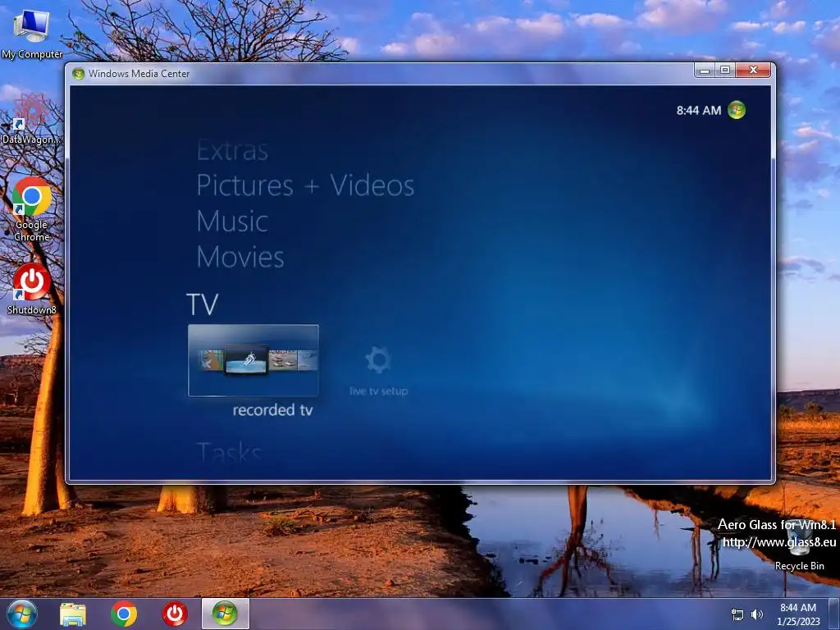Click the 8:44 AM clock in Media Center
840x630 pixels.
point(699,111)
